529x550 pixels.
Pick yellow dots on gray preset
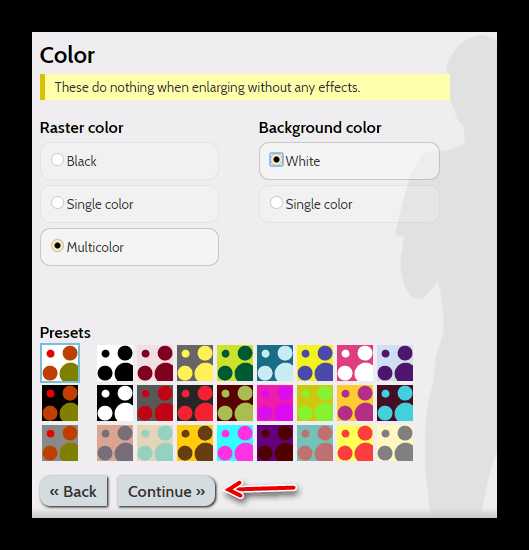pos(195,363)
